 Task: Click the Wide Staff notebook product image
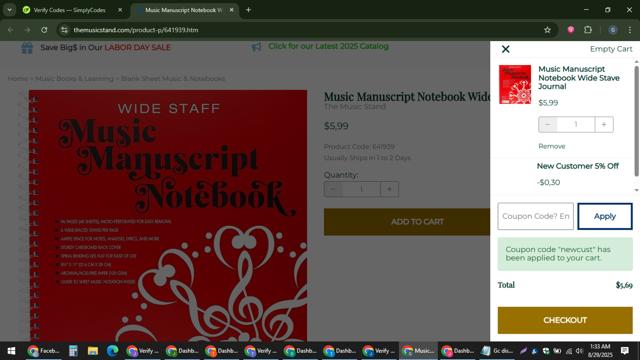[x=168, y=216]
